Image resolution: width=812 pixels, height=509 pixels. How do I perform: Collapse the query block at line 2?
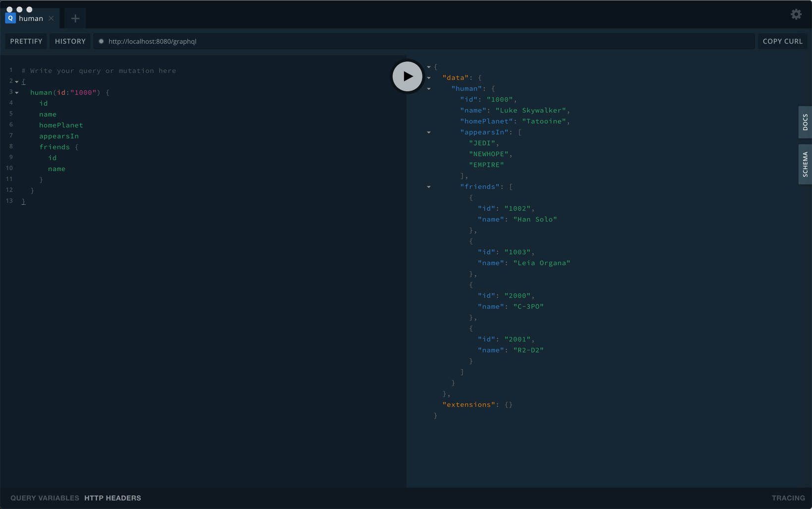pos(17,82)
